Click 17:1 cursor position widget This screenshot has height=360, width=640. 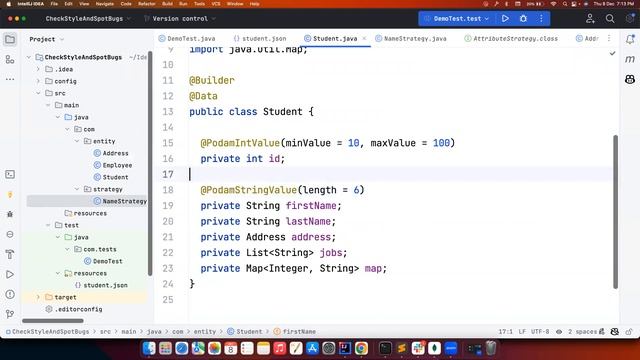click(x=505, y=332)
